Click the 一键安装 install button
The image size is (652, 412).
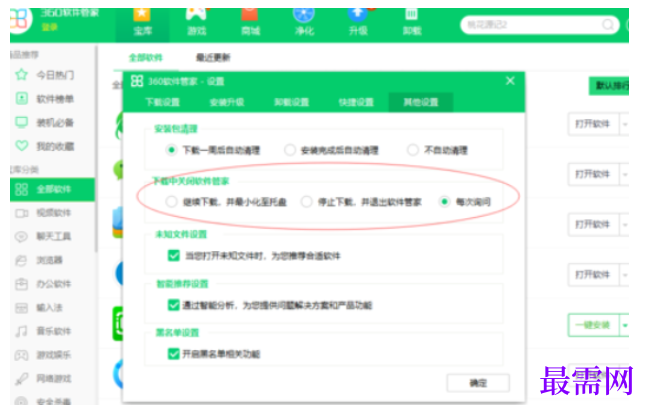click(x=593, y=325)
